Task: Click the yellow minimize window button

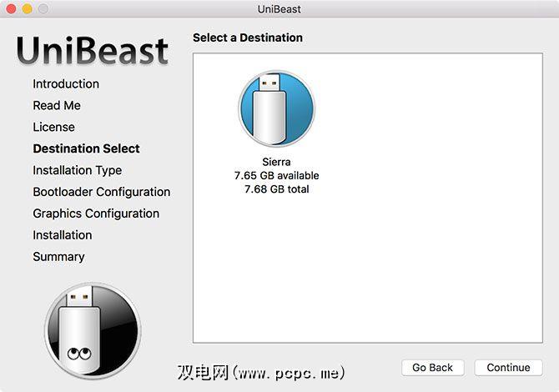Action: tap(27, 9)
